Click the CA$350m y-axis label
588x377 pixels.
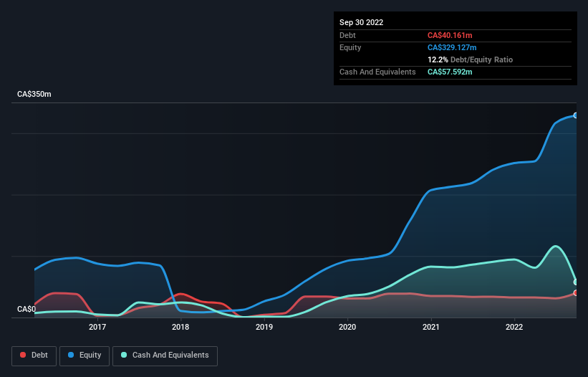coord(34,94)
